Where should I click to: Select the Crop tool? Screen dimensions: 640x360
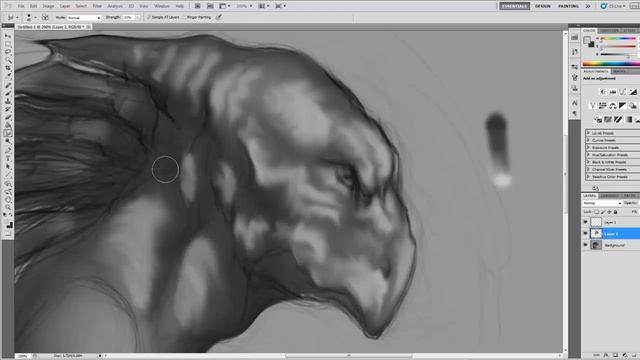(x=8, y=68)
